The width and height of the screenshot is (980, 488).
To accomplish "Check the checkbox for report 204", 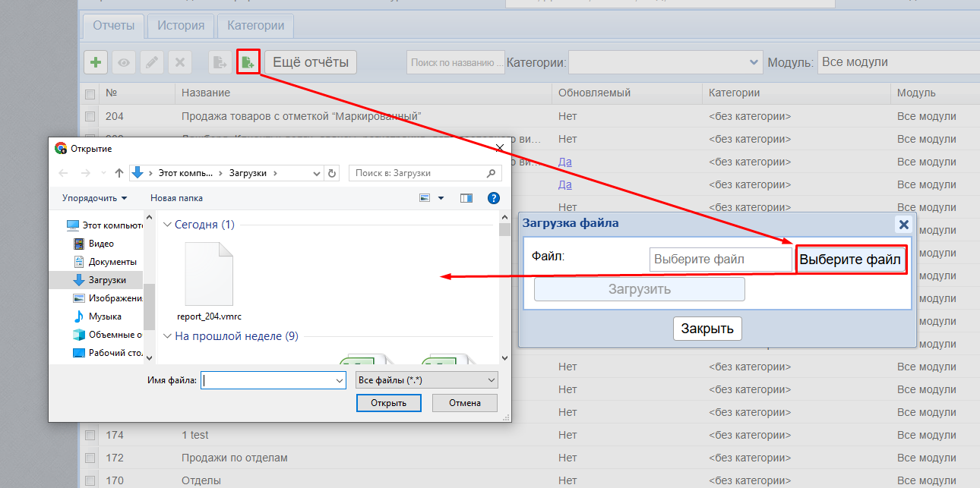I will coord(90,117).
